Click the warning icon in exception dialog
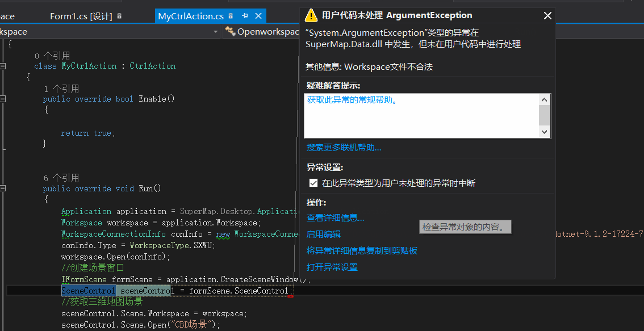 coord(311,15)
